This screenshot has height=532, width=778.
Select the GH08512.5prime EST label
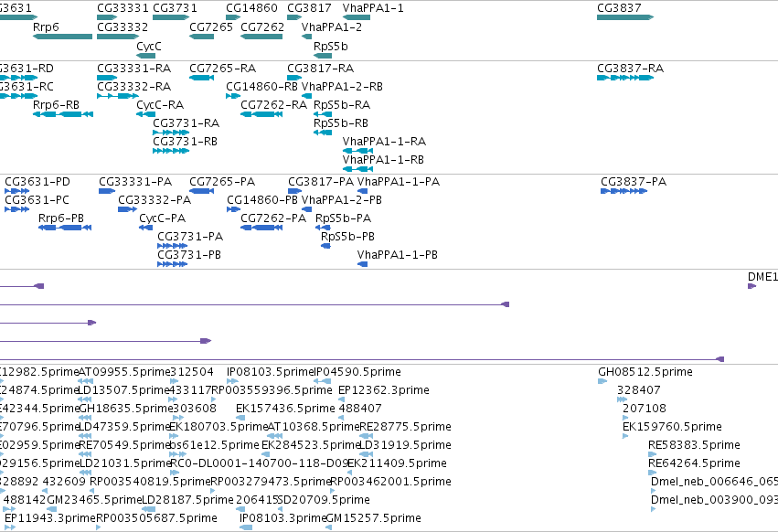pos(645,372)
